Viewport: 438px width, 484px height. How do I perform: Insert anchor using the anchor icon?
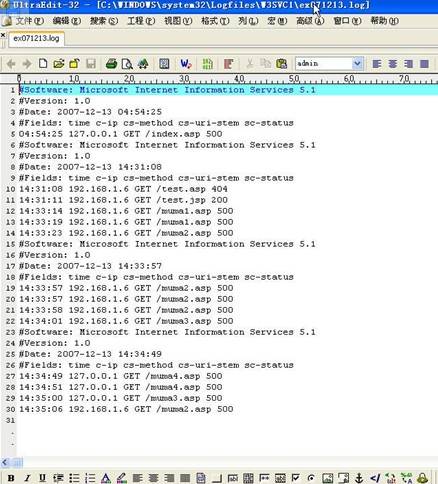pos(359,478)
